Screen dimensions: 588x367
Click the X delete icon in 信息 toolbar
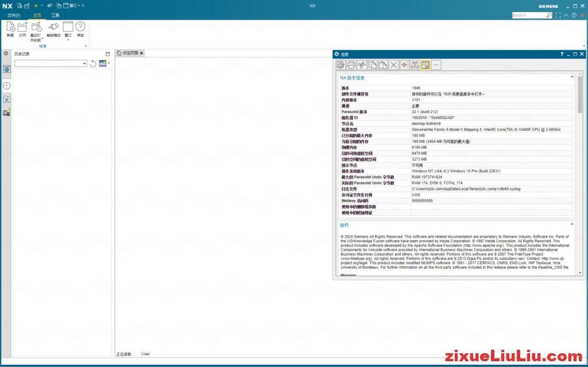tap(394, 65)
